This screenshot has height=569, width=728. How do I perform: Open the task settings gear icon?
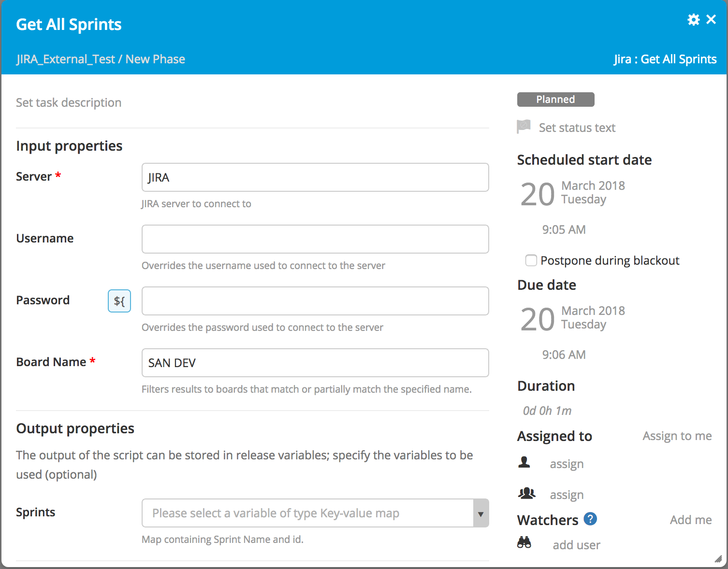point(694,19)
